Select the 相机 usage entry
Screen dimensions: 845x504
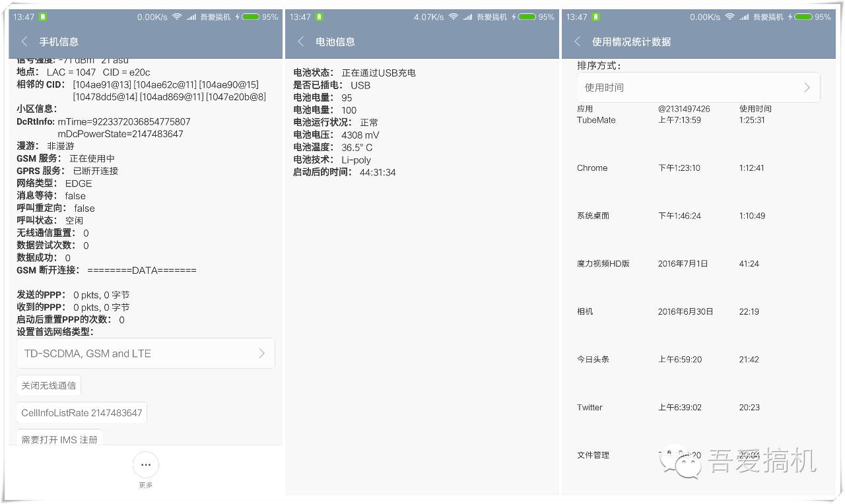tap(585, 311)
